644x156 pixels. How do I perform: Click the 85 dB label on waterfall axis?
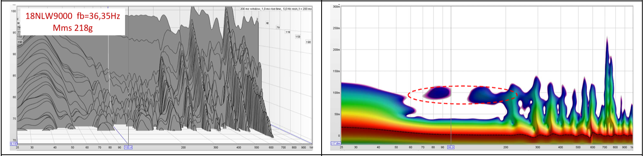[x=14, y=76]
